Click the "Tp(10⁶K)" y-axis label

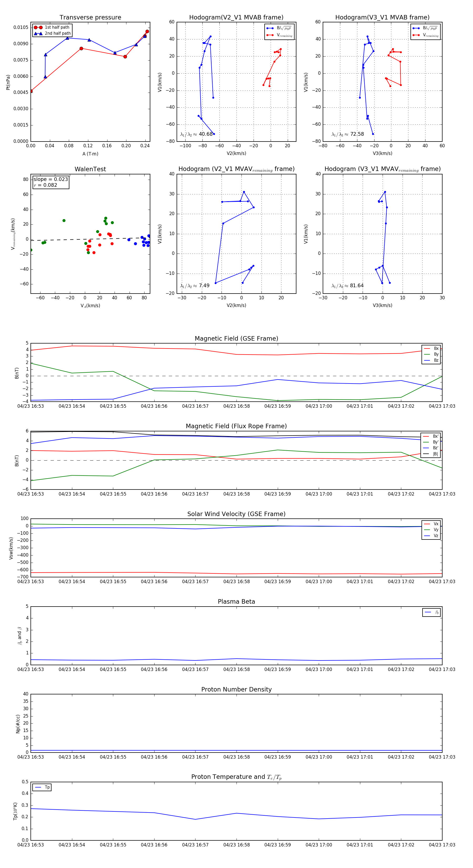click(x=15, y=811)
